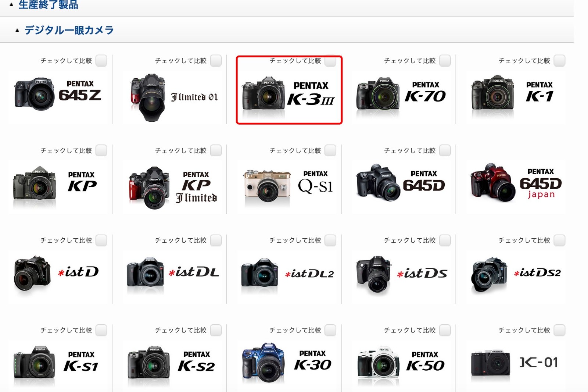
Task: Open the *ist DS2 camera image
Action: (489, 275)
